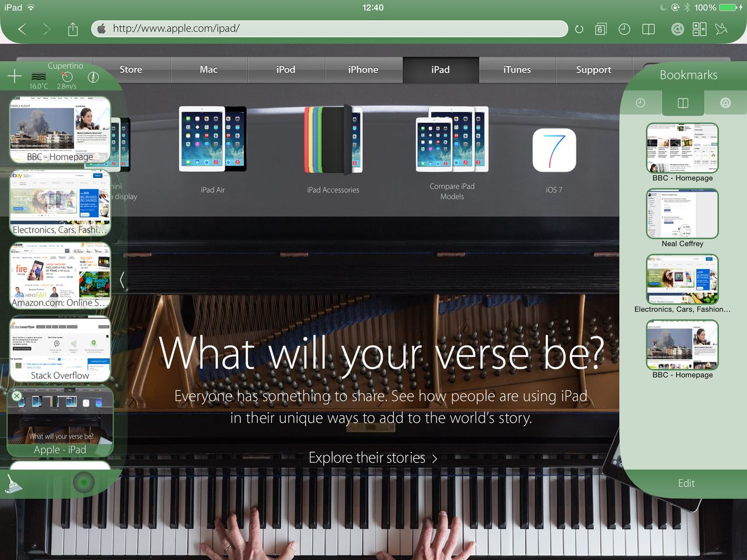Switch to Amazon.com tab thumbnail
This screenshot has height=560, width=747.
pyautogui.click(x=60, y=276)
